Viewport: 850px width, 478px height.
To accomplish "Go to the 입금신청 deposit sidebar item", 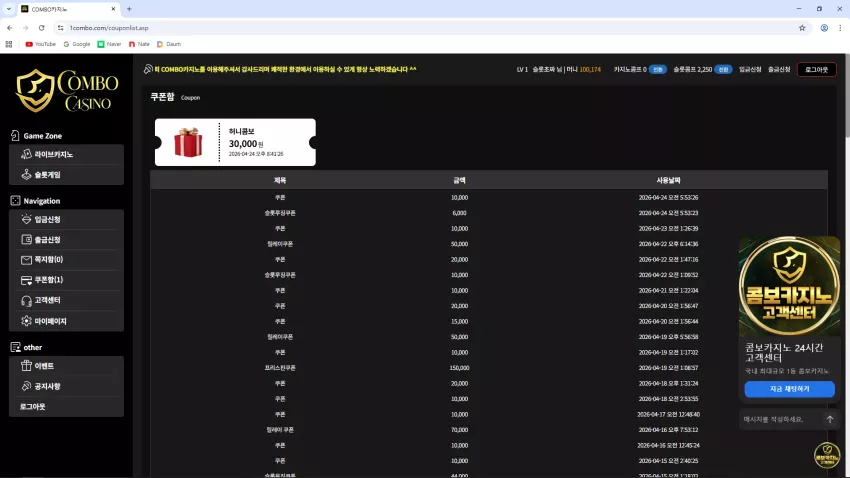I will coord(66,219).
